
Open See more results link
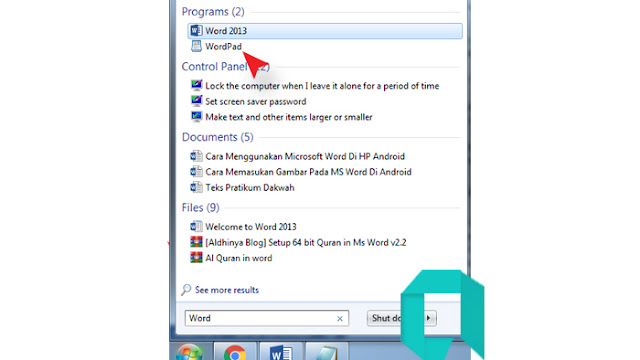click(x=227, y=290)
